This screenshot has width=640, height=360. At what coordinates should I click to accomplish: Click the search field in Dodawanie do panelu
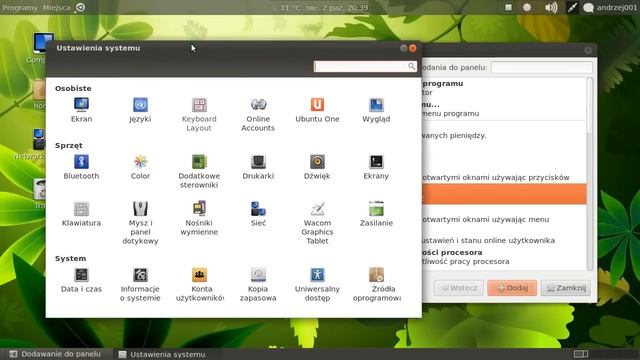(x=542, y=67)
